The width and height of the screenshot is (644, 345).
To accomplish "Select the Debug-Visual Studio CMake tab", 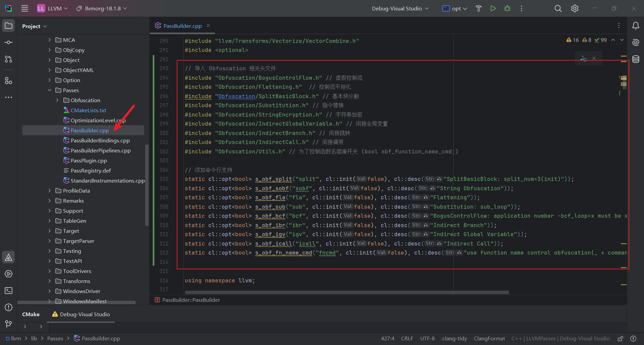I will [81, 314].
